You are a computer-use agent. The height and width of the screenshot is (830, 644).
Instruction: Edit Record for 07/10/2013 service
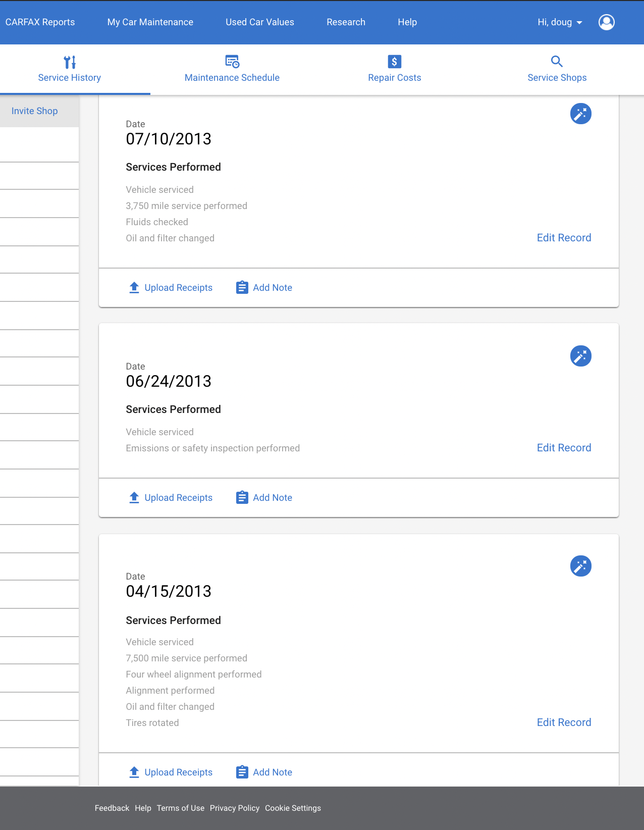pyautogui.click(x=564, y=238)
